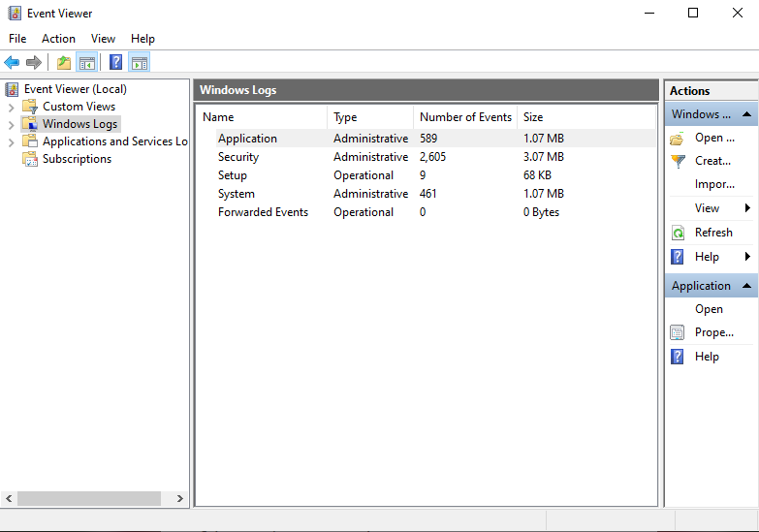Open the Help submenu arrow under Refresh
This screenshot has height=532, width=759.
(x=748, y=257)
